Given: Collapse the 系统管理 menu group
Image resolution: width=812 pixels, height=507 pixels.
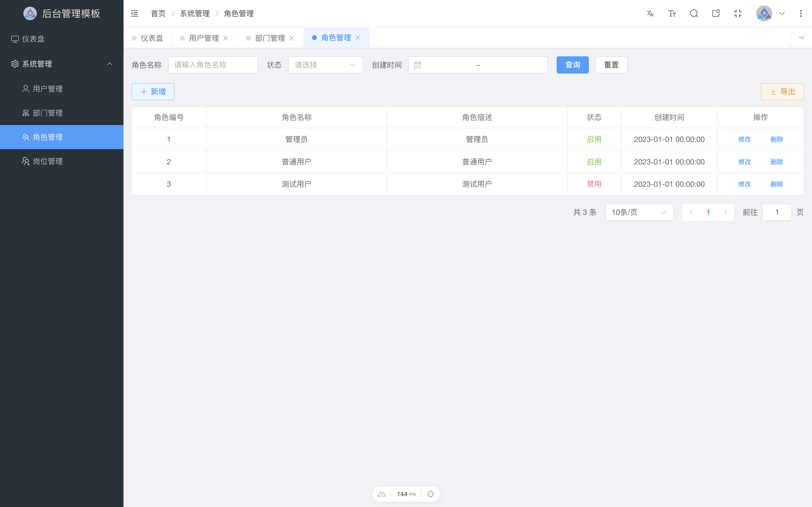Looking at the screenshot, I should pyautogui.click(x=109, y=64).
